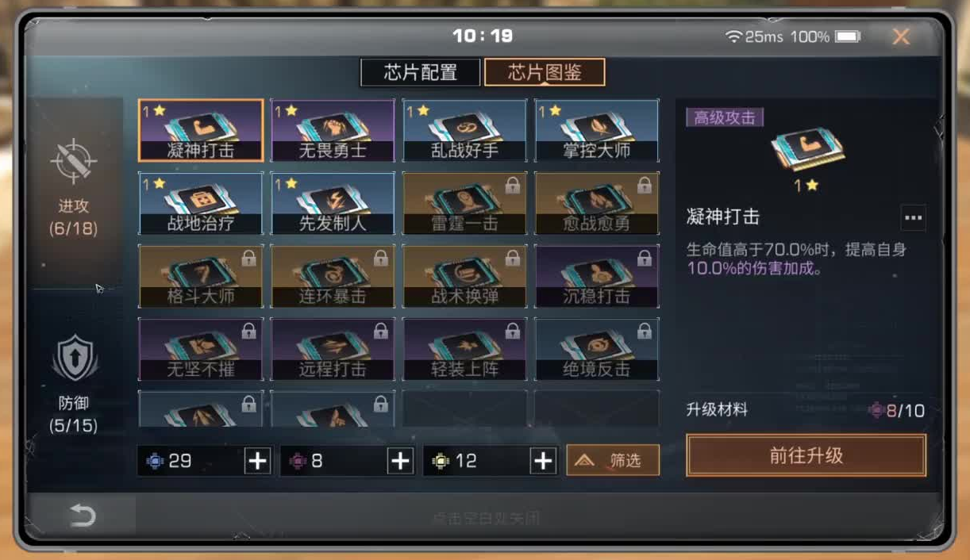This screenshot has height=560, width=970.
Task: Select the 乱战好手 chip card
Action: point(464,131)
